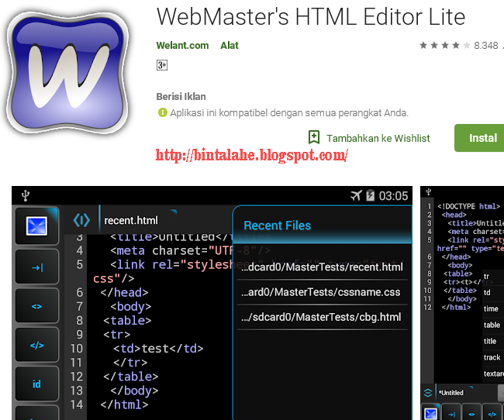The image size is (504, 420).
Task: Open the recent.html file tab
Action: (131, 221)
